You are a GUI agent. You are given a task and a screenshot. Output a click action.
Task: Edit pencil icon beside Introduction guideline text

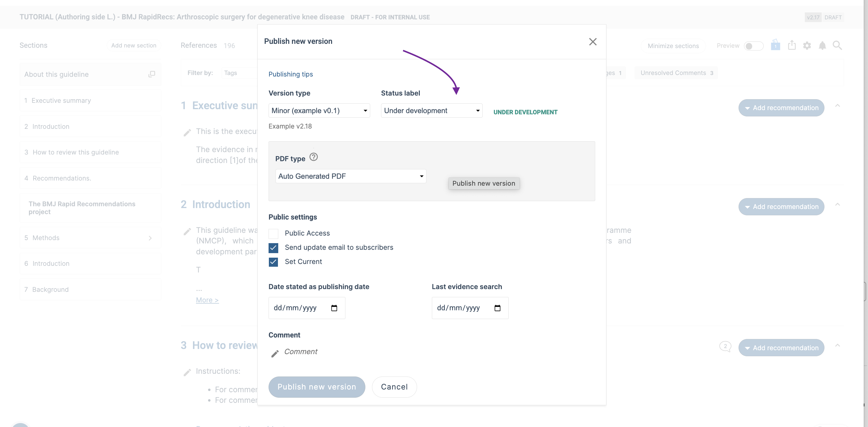click(x=187, y=232)
